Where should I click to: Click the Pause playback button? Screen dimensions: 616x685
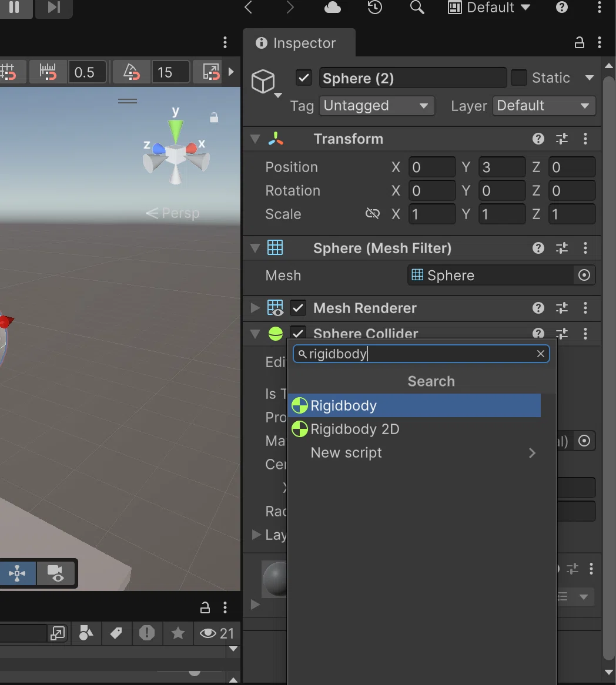pyautogui.click(x=15, y=8)
